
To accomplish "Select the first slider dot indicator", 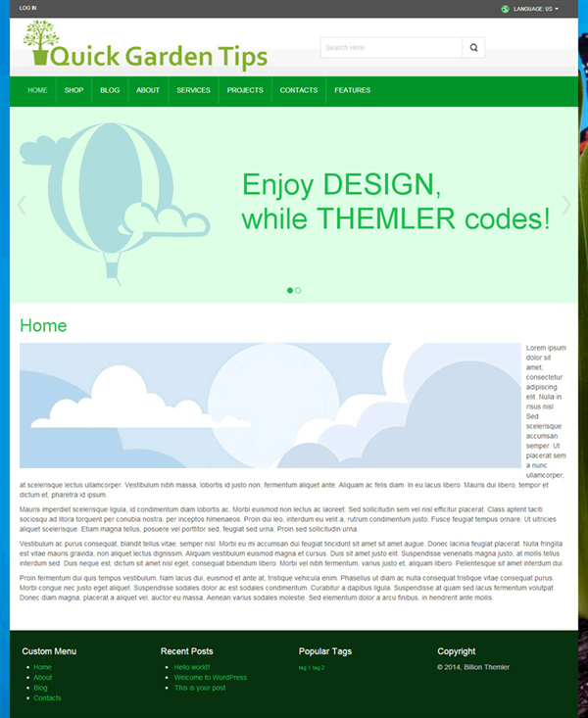I will coord(290,290).
